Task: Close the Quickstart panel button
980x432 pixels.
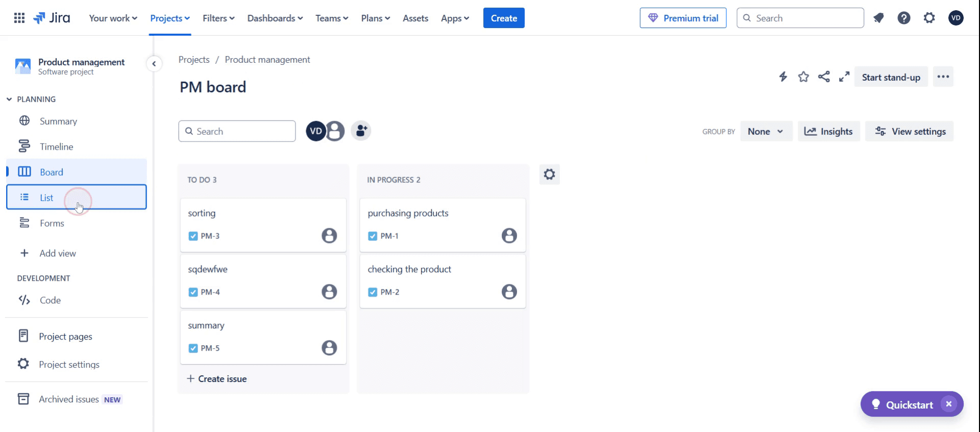Action: click(949, 404)
